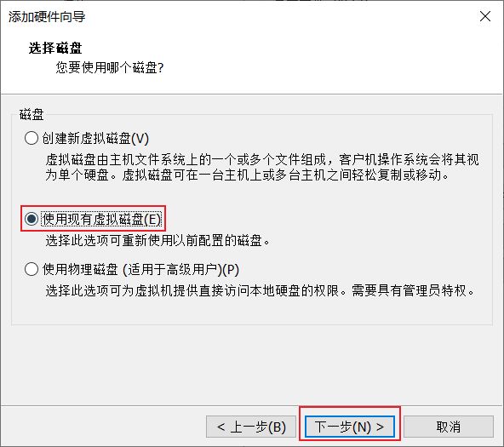Select the 创建新虚拟磁盘(V) radio button
This screenshot has width=504, height=447.
[x=31, y=138]
